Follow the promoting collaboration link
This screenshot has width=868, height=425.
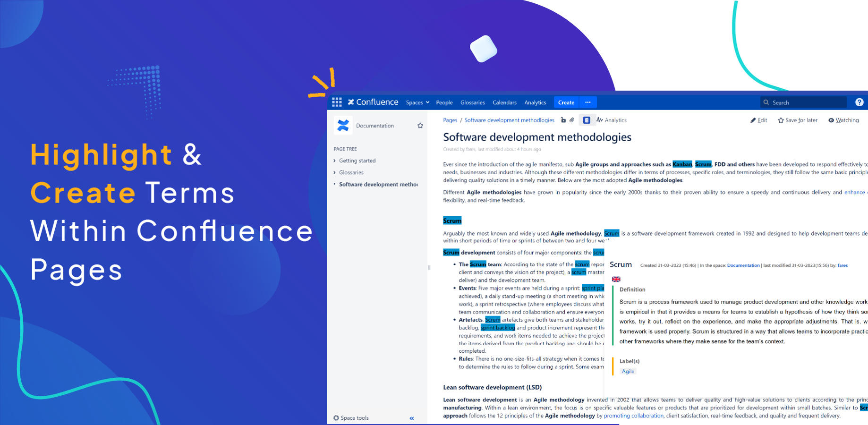pyautogui.click(x=633, y=416)
